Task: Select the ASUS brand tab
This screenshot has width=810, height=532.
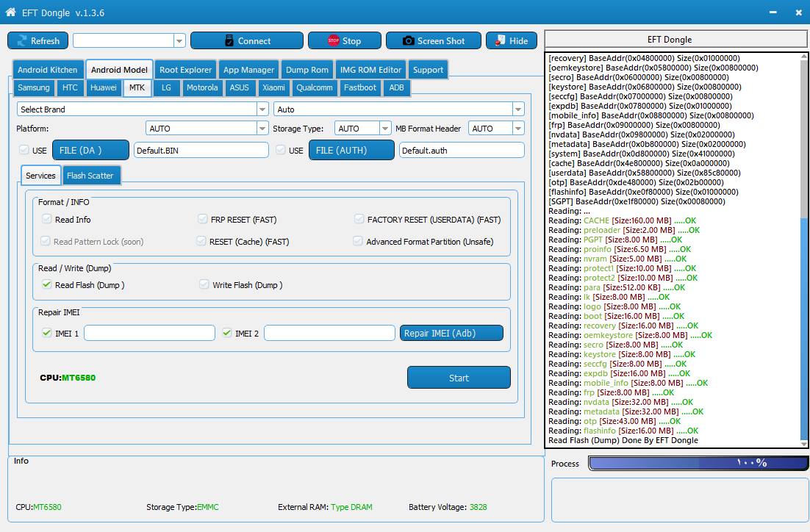Action: click(239, 87)
